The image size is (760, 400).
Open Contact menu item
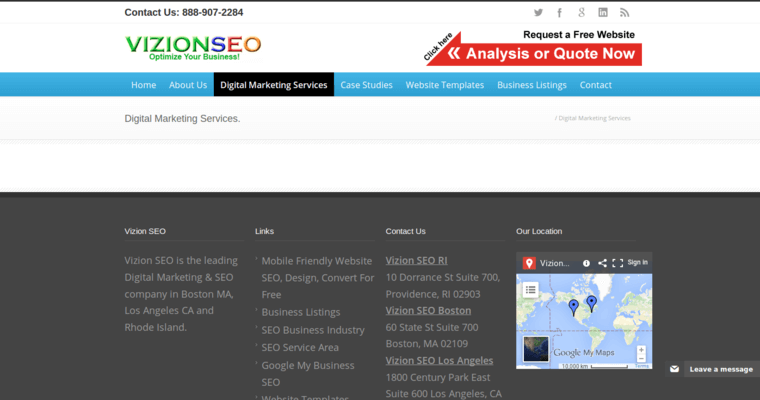click(x=596, y=85)
